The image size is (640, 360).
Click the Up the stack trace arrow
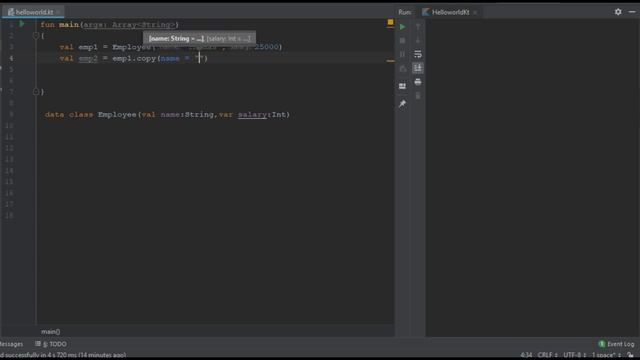click(418, 27)
